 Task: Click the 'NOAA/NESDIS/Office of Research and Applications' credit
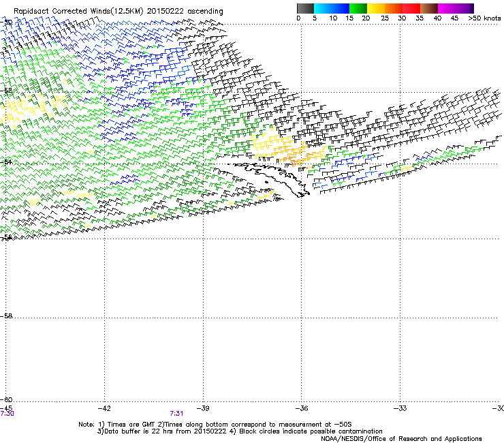401,439
